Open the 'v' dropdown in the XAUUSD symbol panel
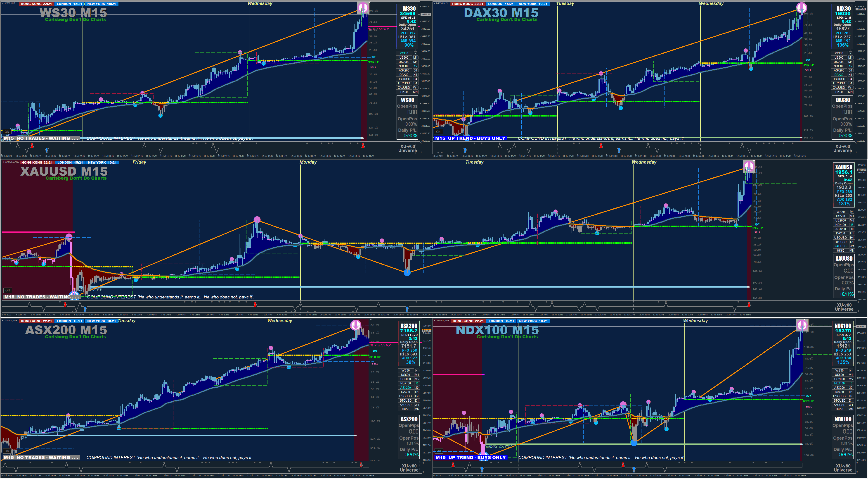 [852, 212]
